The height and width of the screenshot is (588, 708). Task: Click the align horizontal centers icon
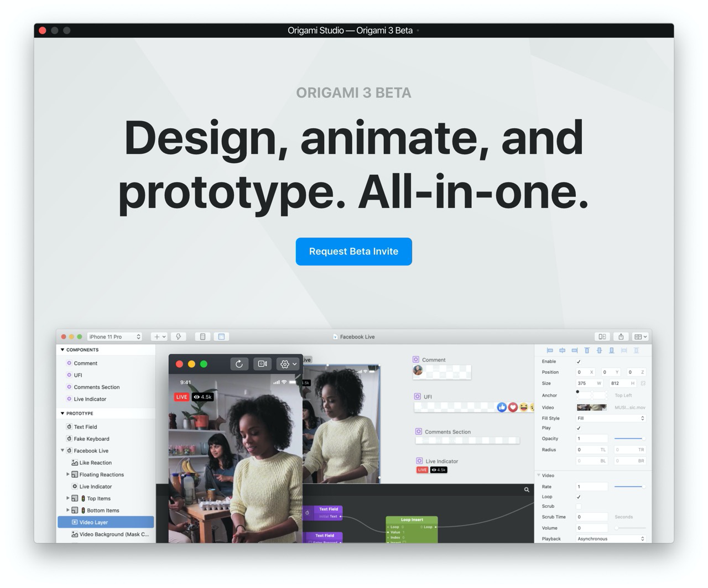pyautogui.click(x=562, y=350)
